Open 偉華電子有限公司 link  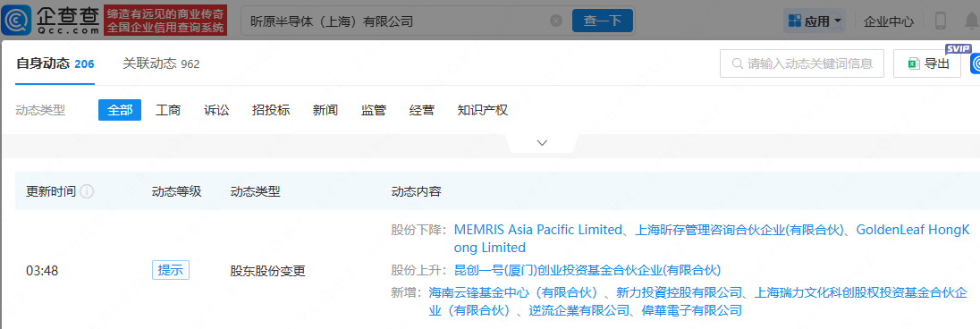click(692, 310)
